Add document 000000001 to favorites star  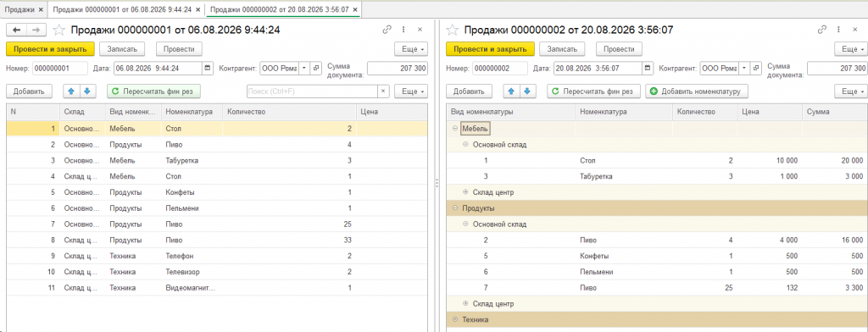coord(58,30)
